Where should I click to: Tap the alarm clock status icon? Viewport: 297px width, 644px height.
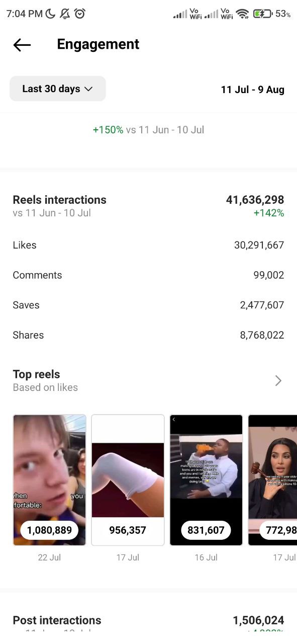79,14
